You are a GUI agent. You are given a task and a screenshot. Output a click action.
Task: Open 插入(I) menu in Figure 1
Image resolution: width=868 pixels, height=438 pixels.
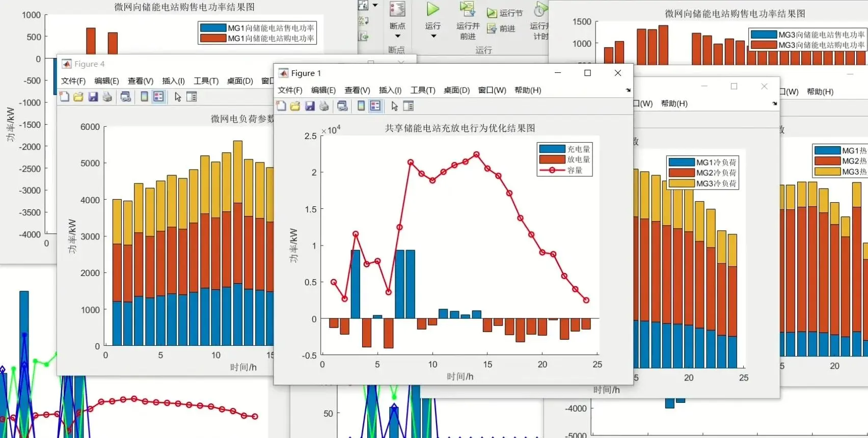point(390,90)
